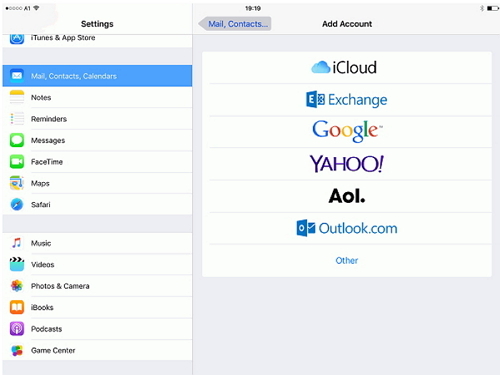Choose Other account type
Image resolution: width=500 pixels, height=375 pixels.
coord(347,260)
